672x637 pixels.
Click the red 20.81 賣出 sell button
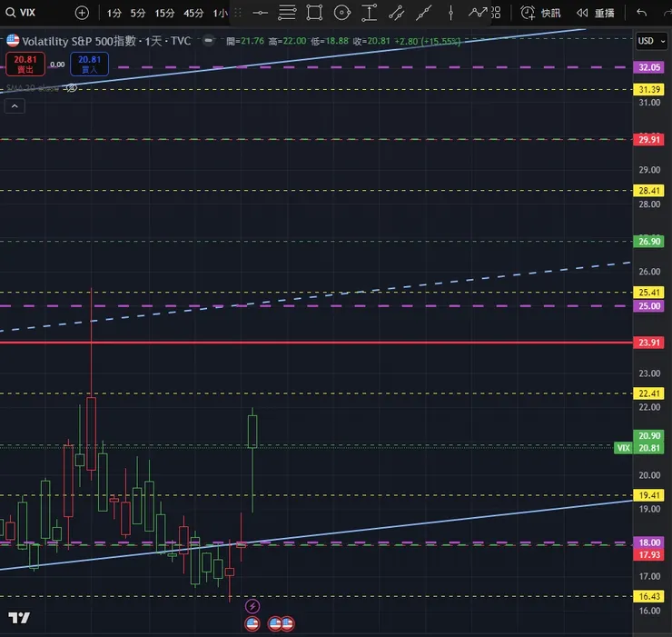(25, 64)
